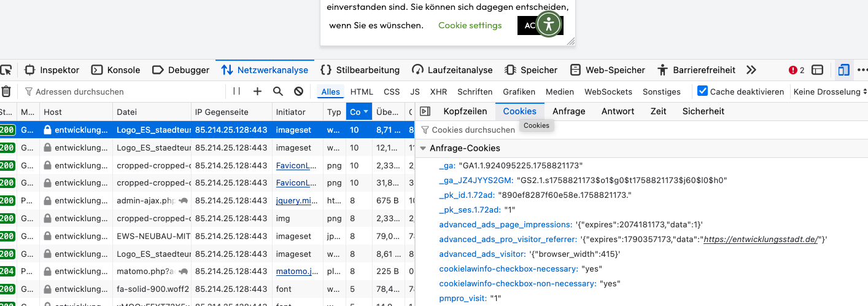Viewport: 868px width, 306px height.
Task: Open the Keine Drosselung throttling dropdown
Action: 830,92
